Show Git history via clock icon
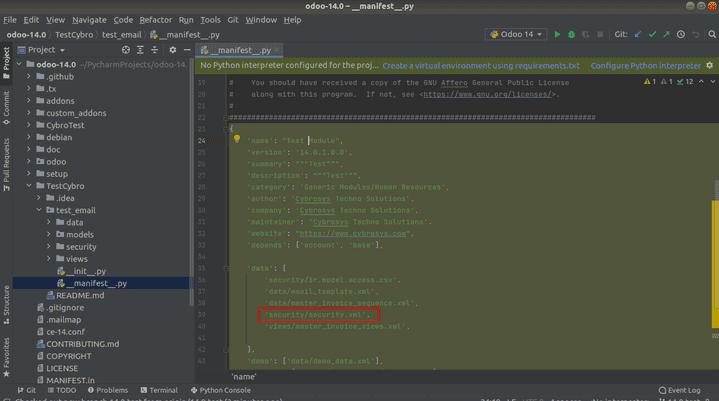The height and width of the screenshot is (401, 719). coord(681,34)
